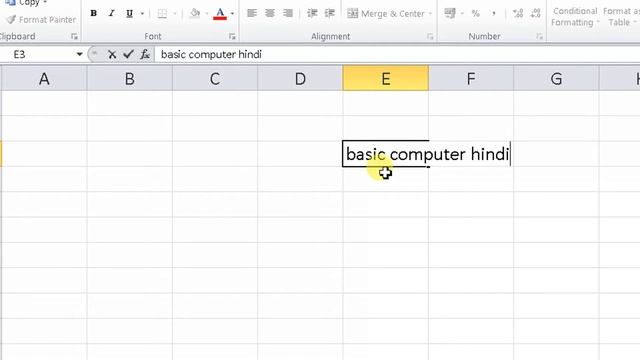Image resolution: width=640 pixels, height=360 pixels.
Task: Click Format Painter
Action: point(41,20)
